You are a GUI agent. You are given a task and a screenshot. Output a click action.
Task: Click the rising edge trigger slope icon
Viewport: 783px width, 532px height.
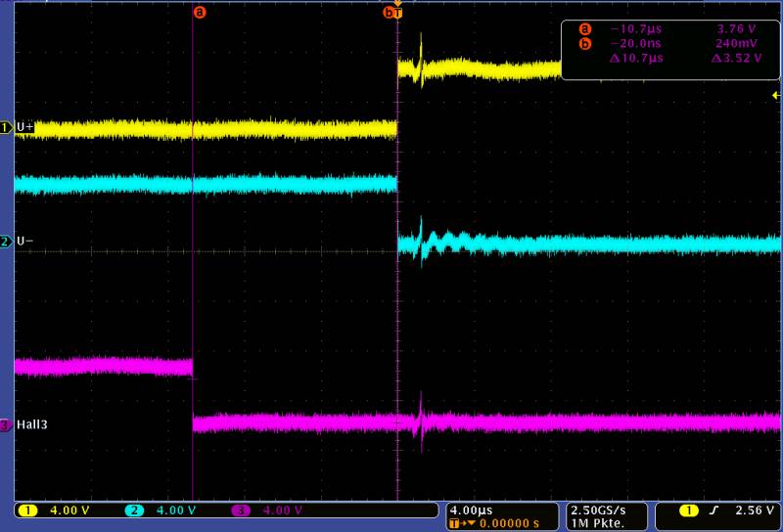(714, 510)
